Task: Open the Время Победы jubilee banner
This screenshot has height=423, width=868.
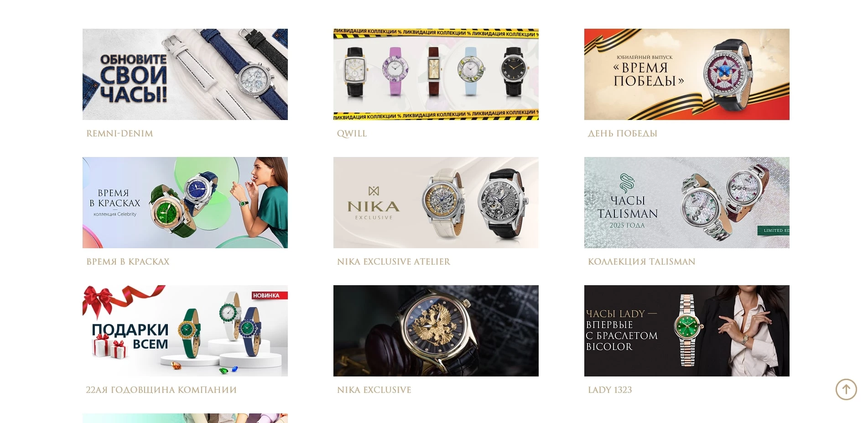Action: tap(687, 74)
